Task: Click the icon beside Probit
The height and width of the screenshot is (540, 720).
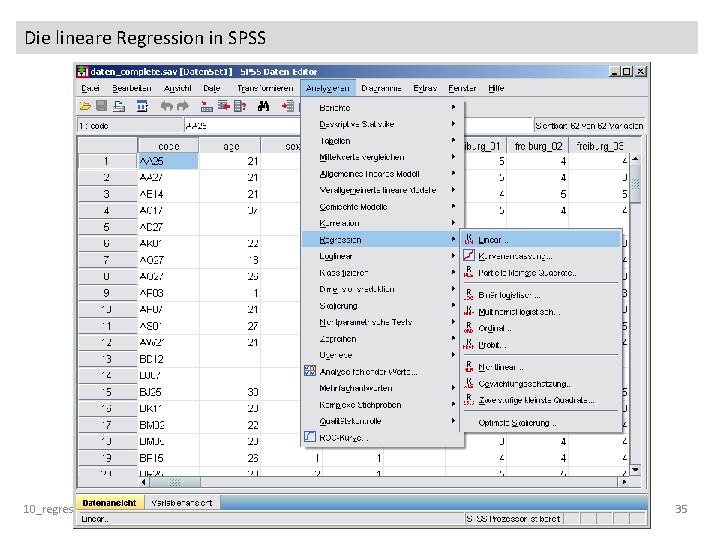Action: 468,344
